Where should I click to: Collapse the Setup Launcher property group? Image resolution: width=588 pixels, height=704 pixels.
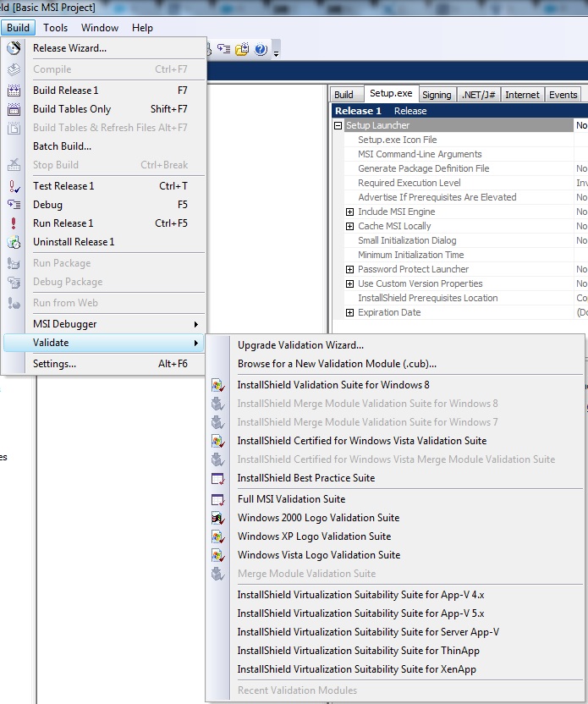tap(338, 125)
